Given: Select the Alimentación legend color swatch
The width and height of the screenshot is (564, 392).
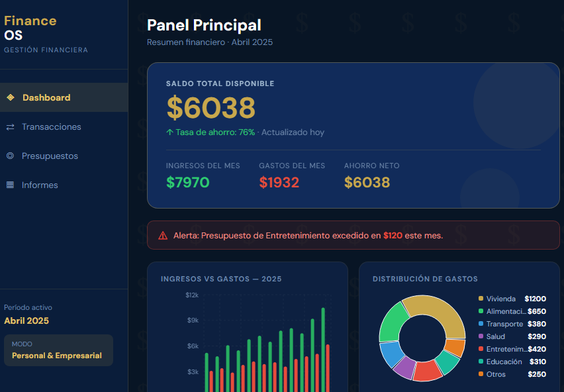Looking at the screenshot, I should pos(481,311).
